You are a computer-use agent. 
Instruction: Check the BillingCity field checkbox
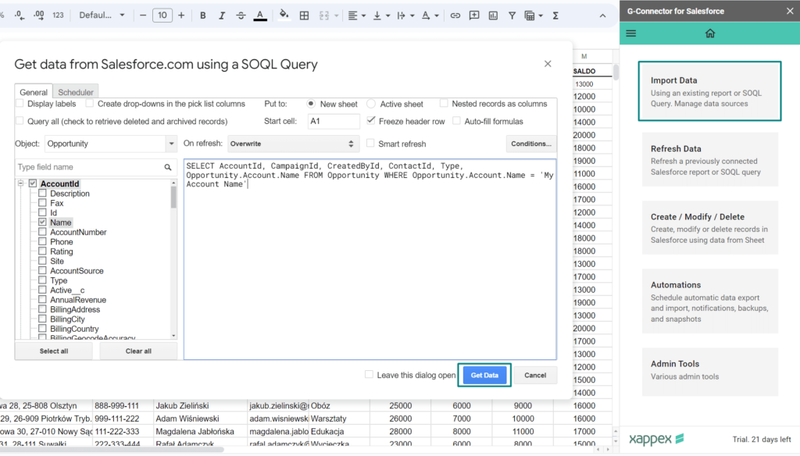[x=42, y=319]
